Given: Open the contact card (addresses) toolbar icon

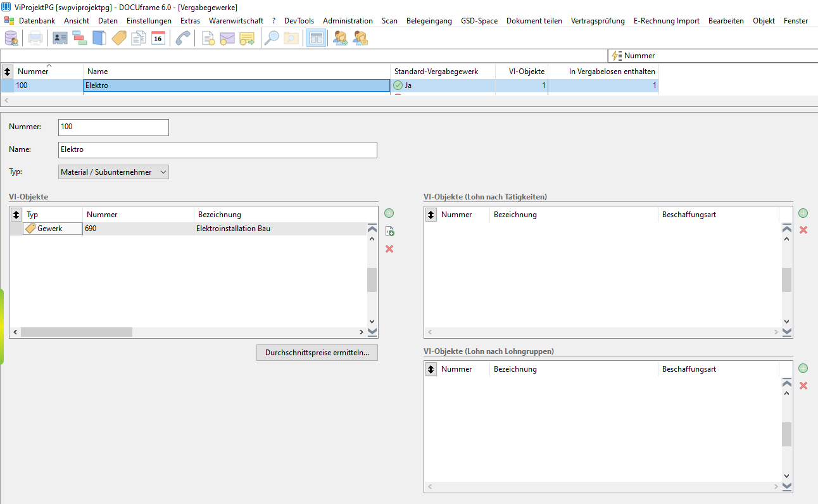Looking at the screenshot, I should (x=60, y=38).
